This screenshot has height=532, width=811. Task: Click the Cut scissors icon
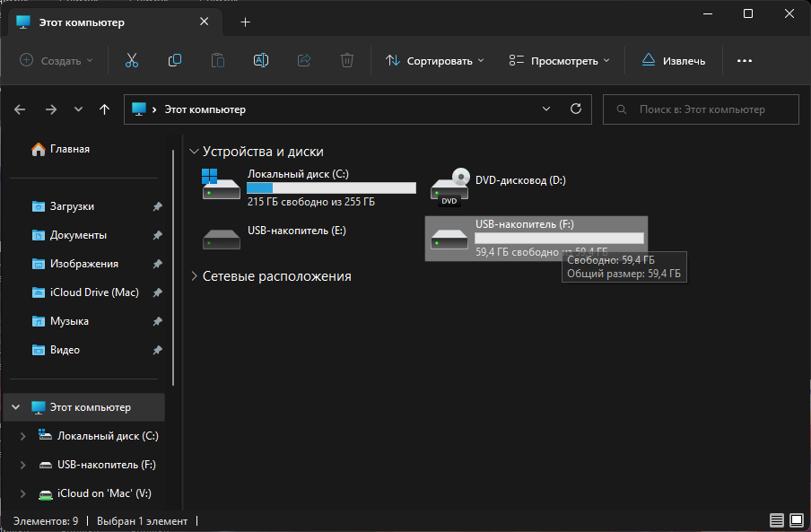[x=132, y=60]
